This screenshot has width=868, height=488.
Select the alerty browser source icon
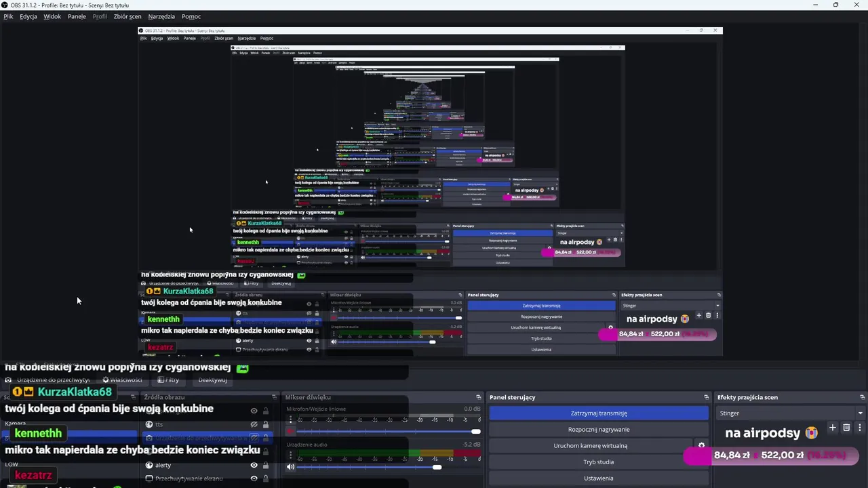(x=149, y=465)
